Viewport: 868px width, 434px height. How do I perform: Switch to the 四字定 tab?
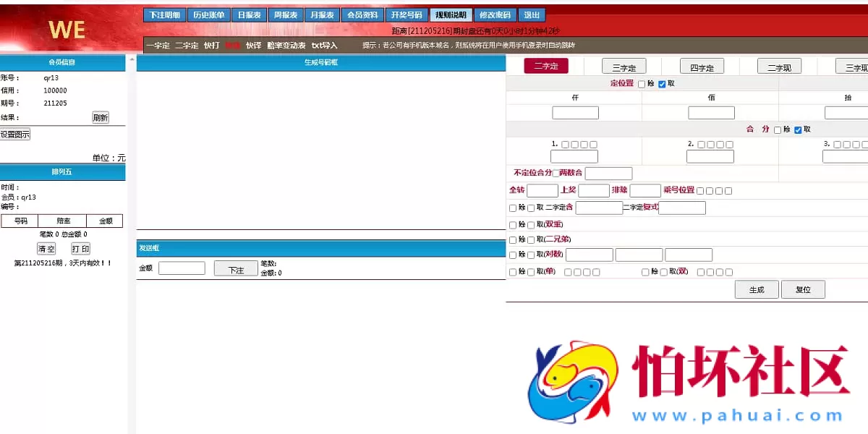point(701,66)
